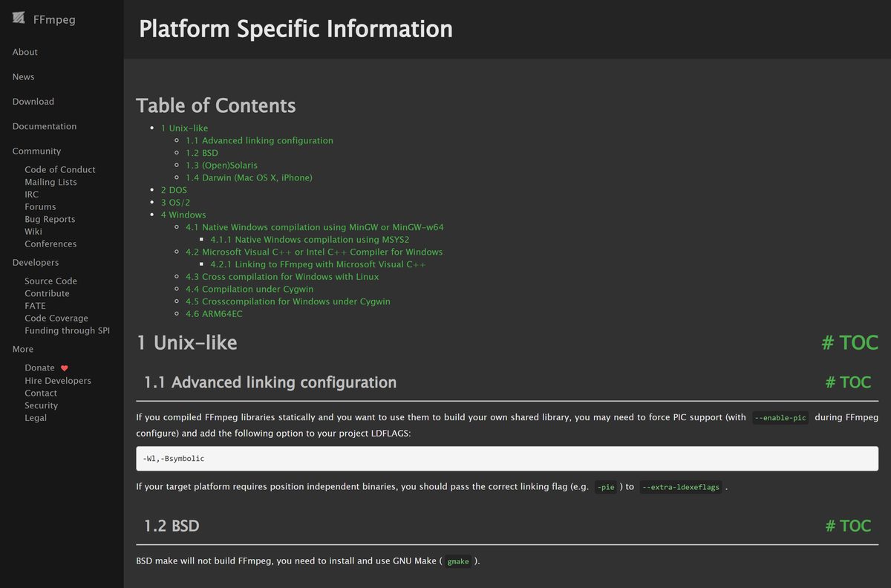
Task: Open the FATE link
Action: coord(35,306)
